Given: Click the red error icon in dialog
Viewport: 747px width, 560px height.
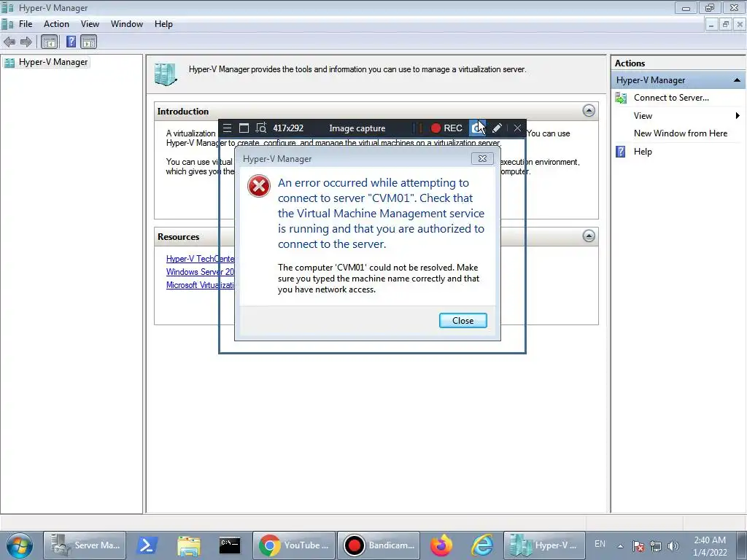Looking at the screenshot, I should point(259,186).
